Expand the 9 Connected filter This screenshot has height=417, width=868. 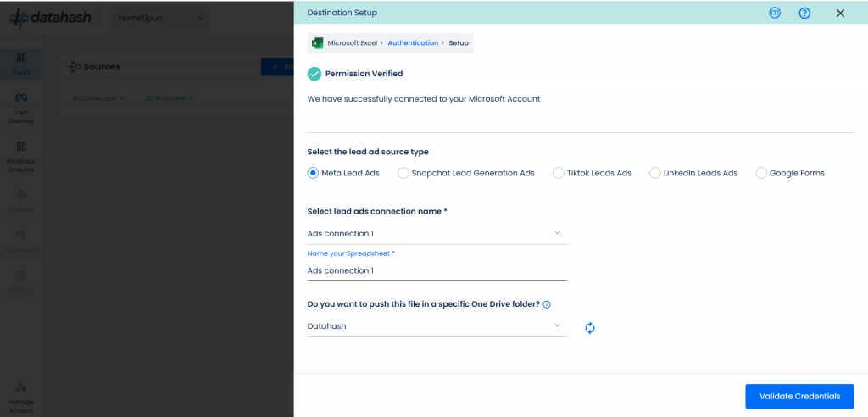98,98
